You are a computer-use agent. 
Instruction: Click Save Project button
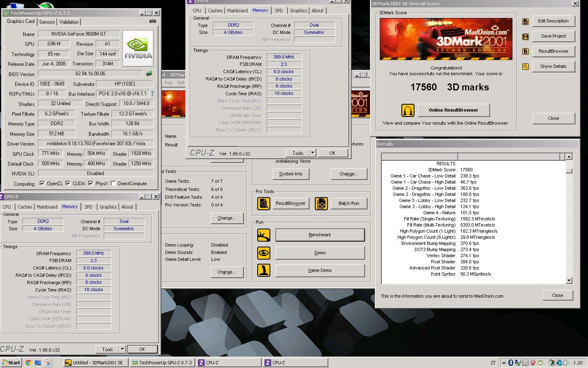tap(554, 36)
